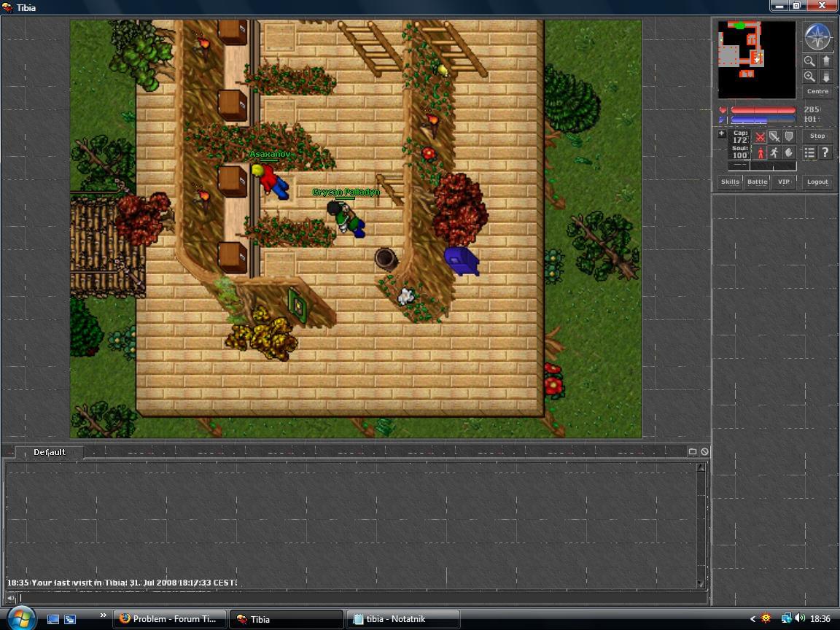The width and height of the screenshot is (840, 630).
Task: Click the compass rose on the minimap panel
Action: (x=817, y=36)
